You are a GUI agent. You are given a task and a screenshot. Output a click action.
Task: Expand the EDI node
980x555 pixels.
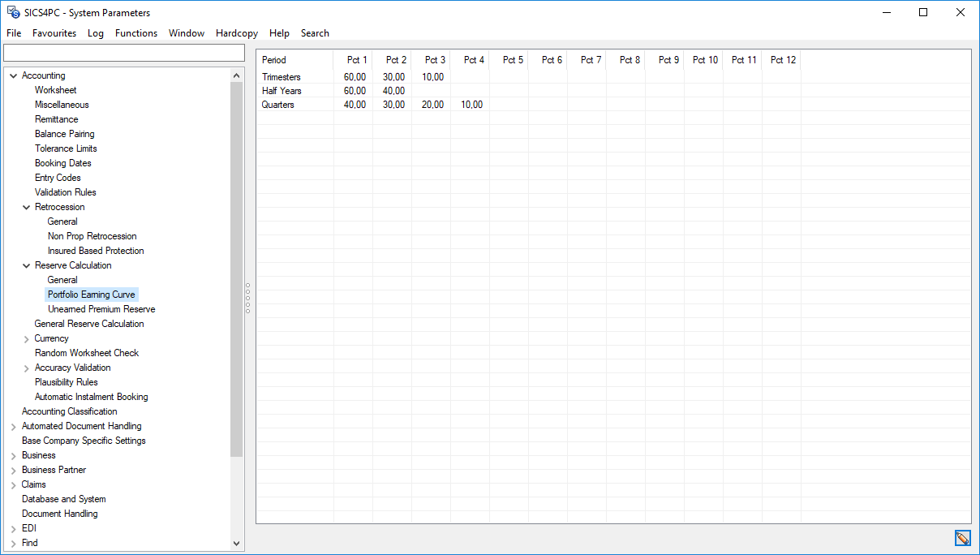tap(12, 527)
